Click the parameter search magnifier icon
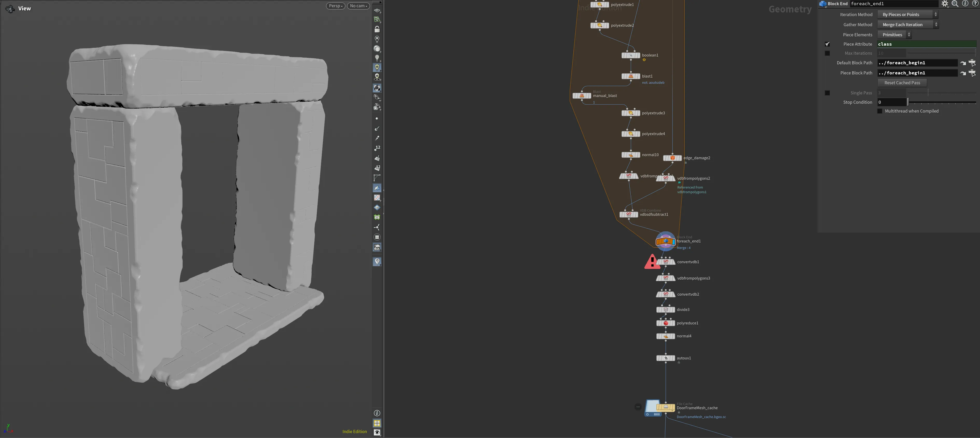980x438 pixels. coord(955,4)
